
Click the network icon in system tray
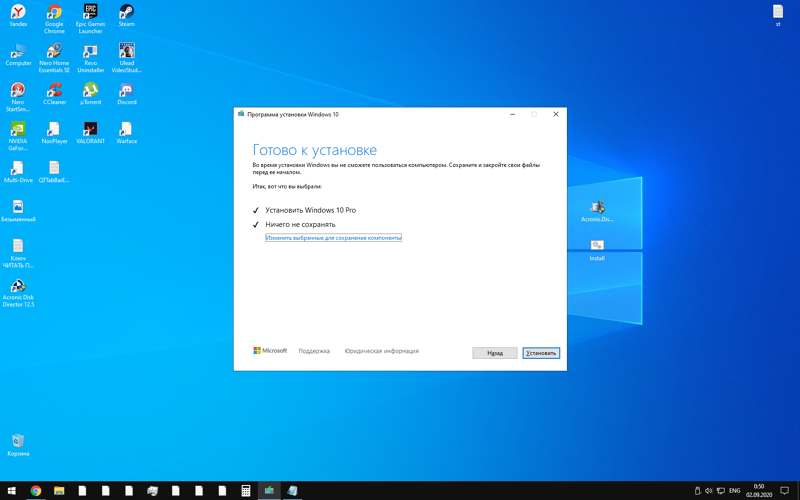coord(720,491)
